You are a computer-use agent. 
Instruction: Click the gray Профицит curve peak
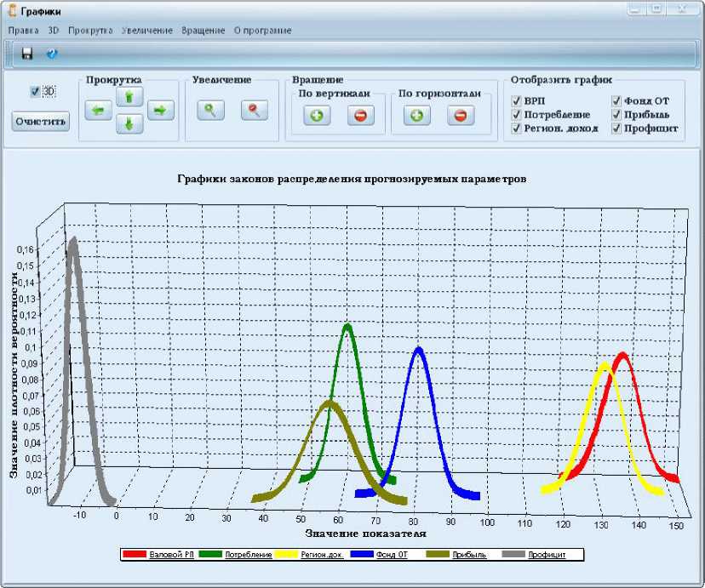pos(73,243)
